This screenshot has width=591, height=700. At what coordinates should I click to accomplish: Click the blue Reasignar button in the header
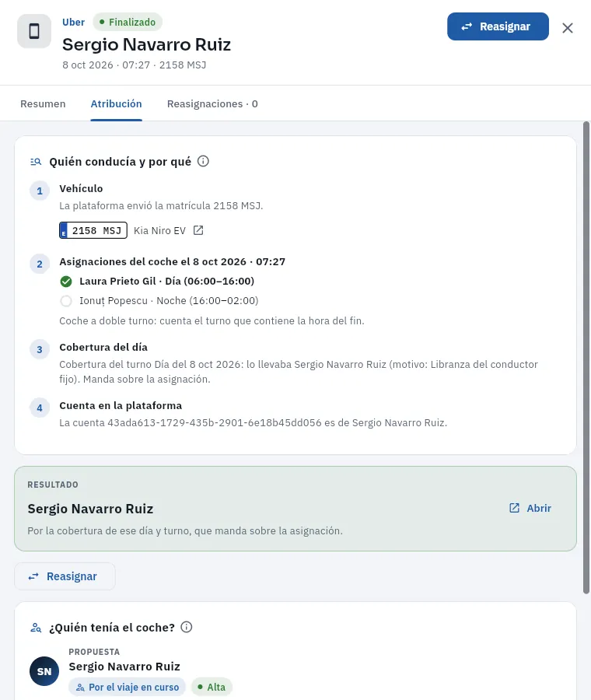[498, 26]
